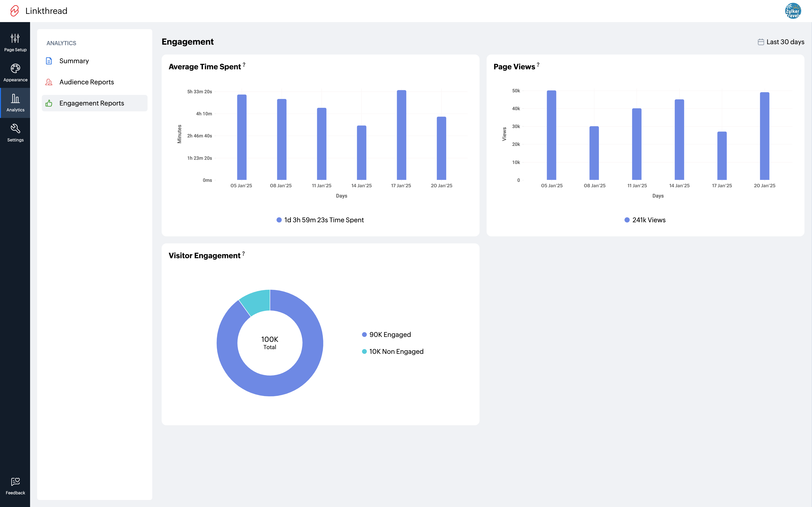Open the Appearance palette icon
812x507 pixels.
[15, 68]
